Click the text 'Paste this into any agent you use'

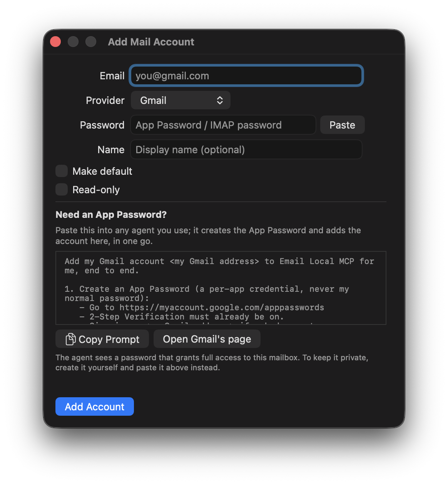[123, 230]
